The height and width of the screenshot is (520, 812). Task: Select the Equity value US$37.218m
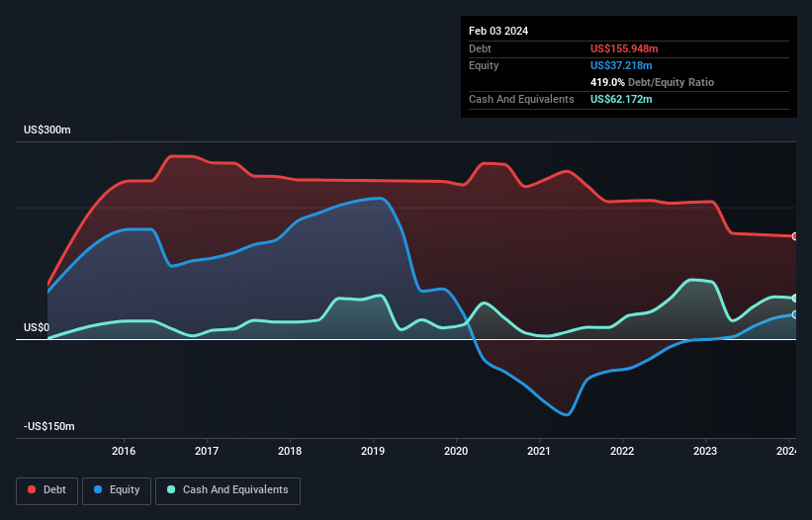tap(621, 65)
